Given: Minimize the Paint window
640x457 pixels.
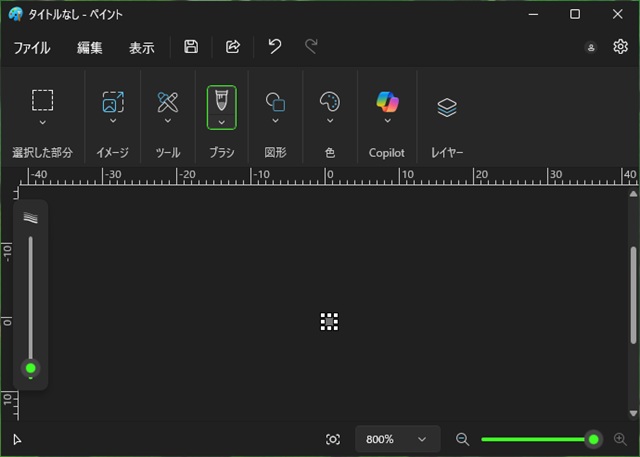Looking at the screenshot, I should pos(533,14).
